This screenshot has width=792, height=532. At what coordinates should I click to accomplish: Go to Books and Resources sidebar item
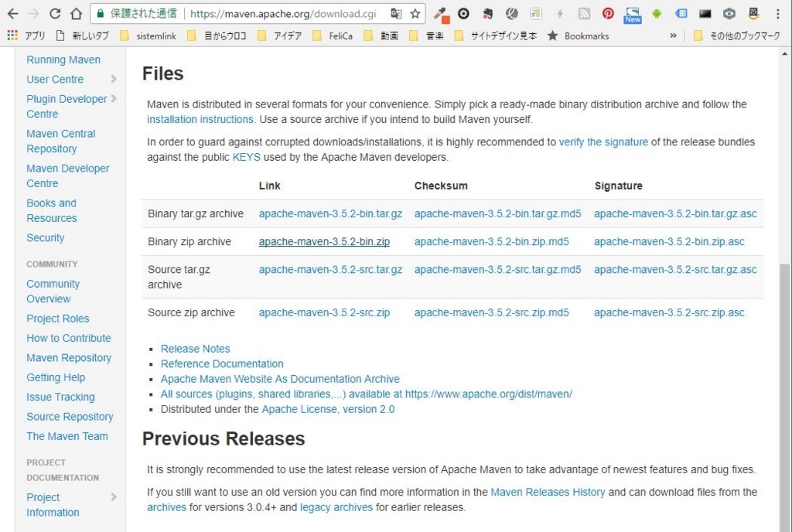[52, 210]
